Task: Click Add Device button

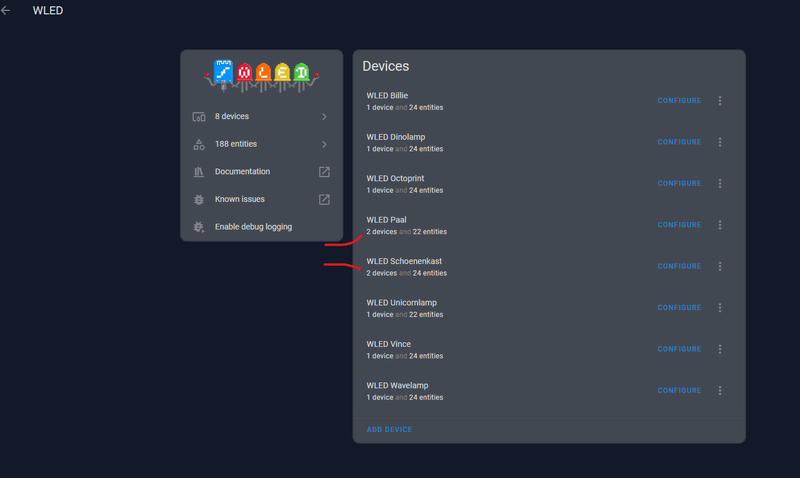Action: pyautogui.click(x=389, y=430)
